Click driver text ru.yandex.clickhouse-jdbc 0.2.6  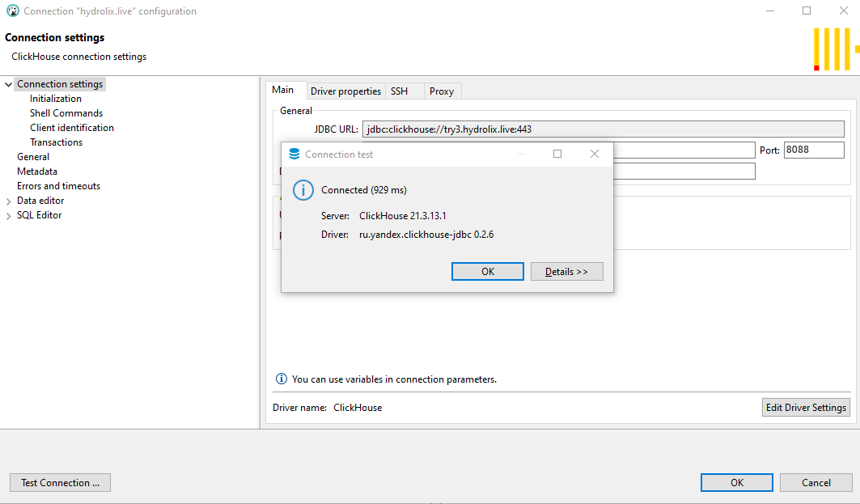[x=426, y=235]
